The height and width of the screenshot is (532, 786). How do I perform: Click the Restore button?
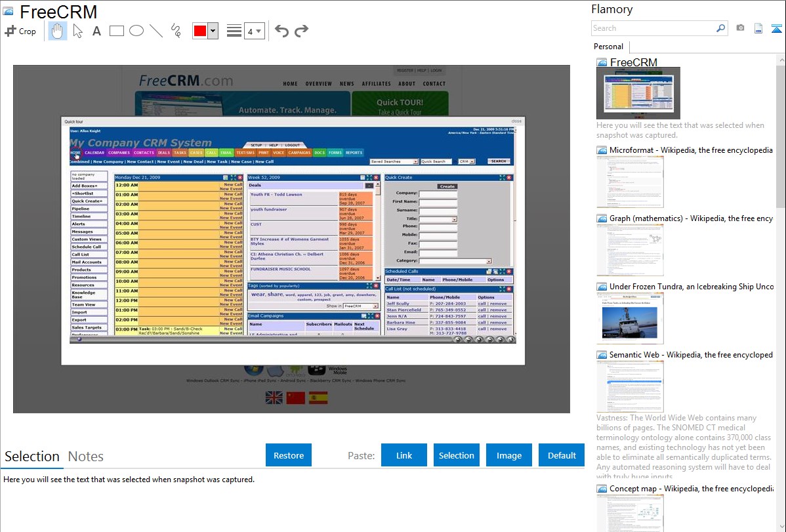pos(289,455)
